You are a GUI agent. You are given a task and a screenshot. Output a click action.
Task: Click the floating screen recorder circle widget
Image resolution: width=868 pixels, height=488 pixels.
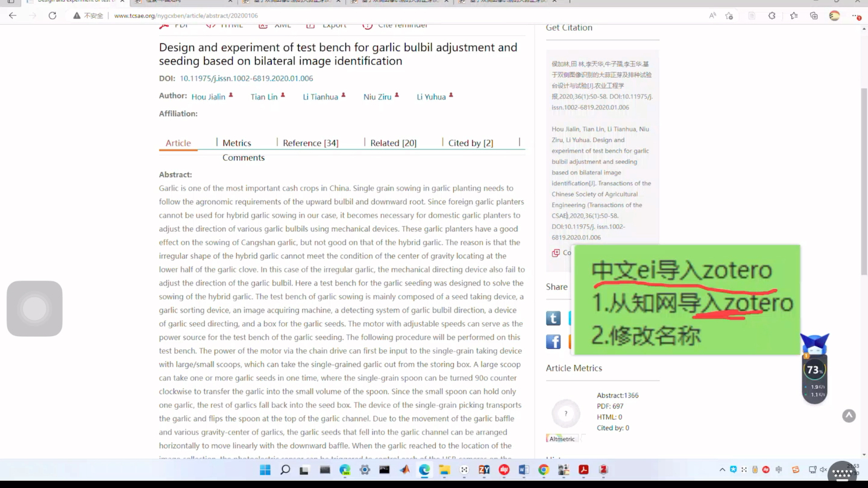[34, 308]
